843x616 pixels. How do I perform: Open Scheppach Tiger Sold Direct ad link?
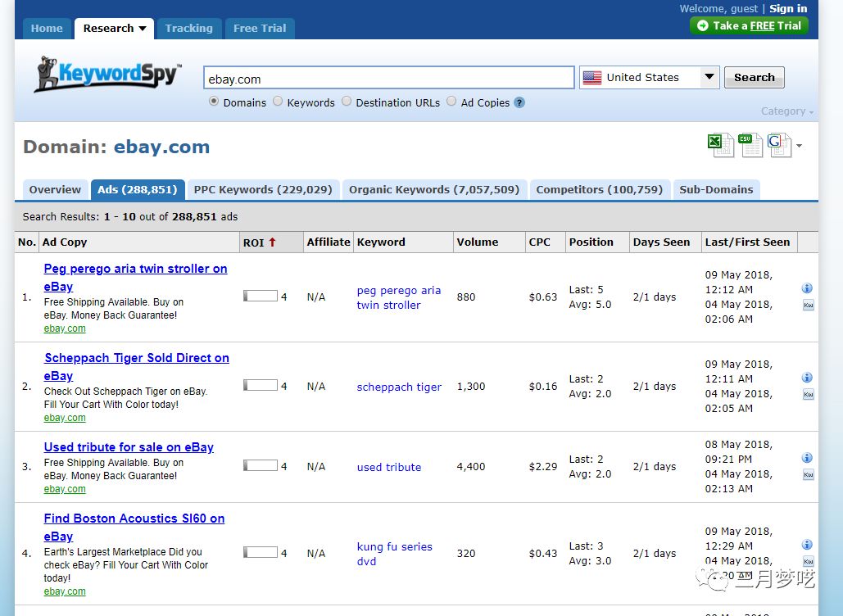click(137, 367)
